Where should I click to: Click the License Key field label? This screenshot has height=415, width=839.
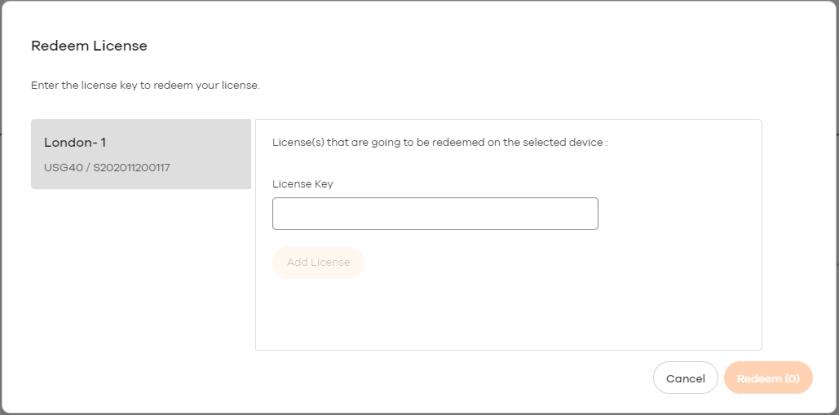(303, 184)
